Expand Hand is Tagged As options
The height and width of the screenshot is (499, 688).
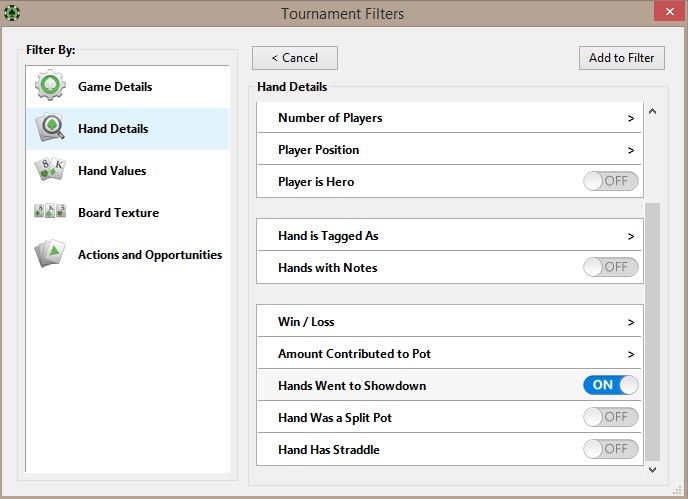tap(631, 236)
